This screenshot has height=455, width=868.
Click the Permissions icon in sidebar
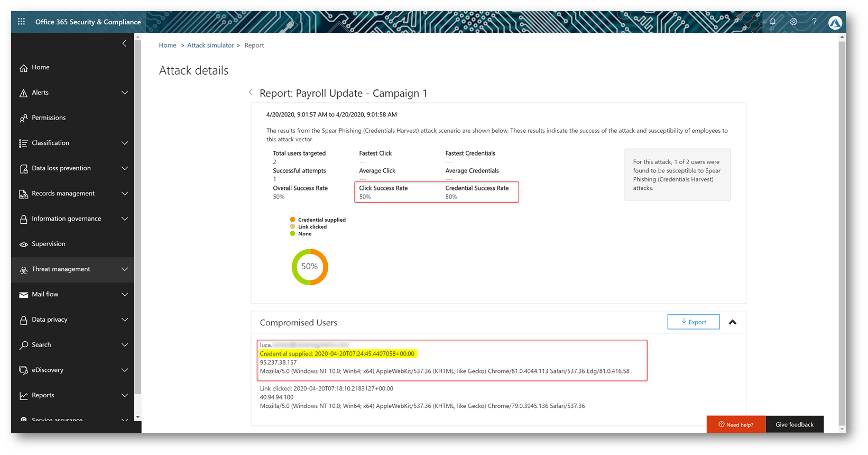[23, 118]
